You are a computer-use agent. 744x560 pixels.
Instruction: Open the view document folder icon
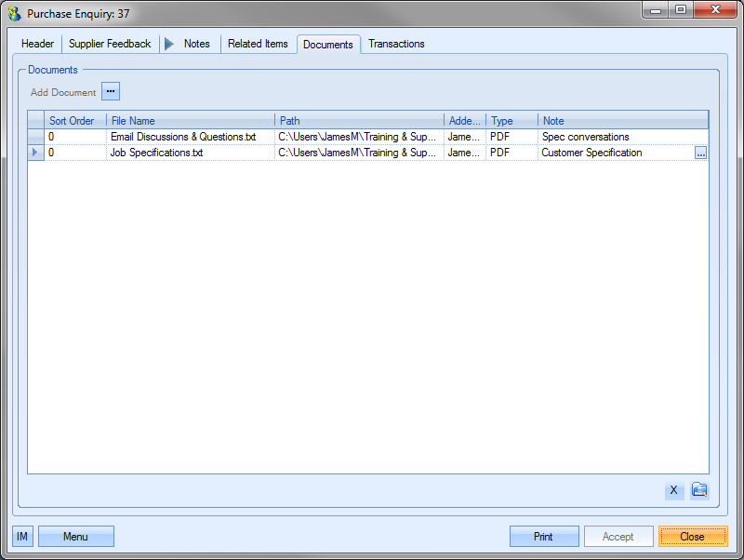click(699, 489)
